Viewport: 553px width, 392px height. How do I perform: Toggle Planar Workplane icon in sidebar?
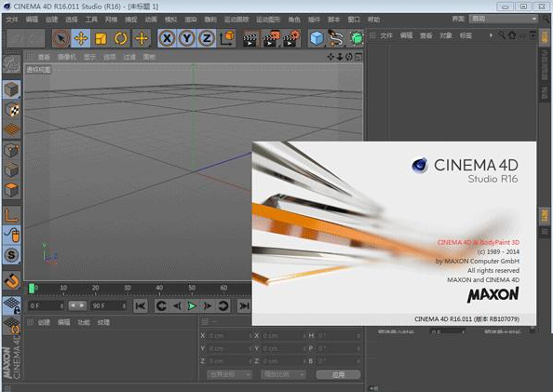point(11,325)
